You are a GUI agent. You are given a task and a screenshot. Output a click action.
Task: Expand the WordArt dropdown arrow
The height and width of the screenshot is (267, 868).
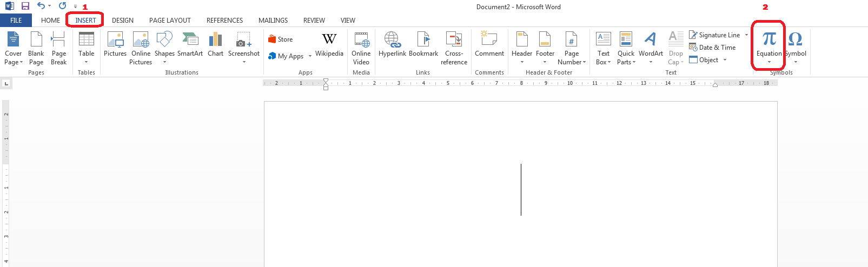[x=651, y=62]
